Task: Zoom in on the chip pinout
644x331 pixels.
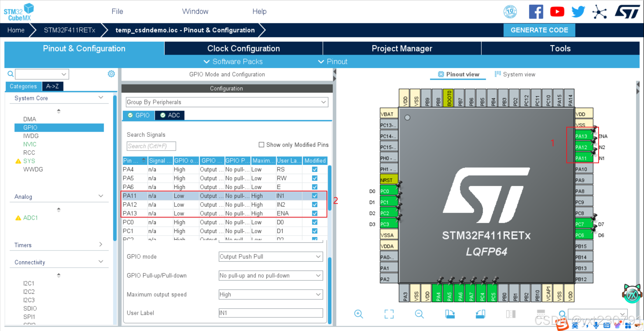Action: [x=358, y=314]
